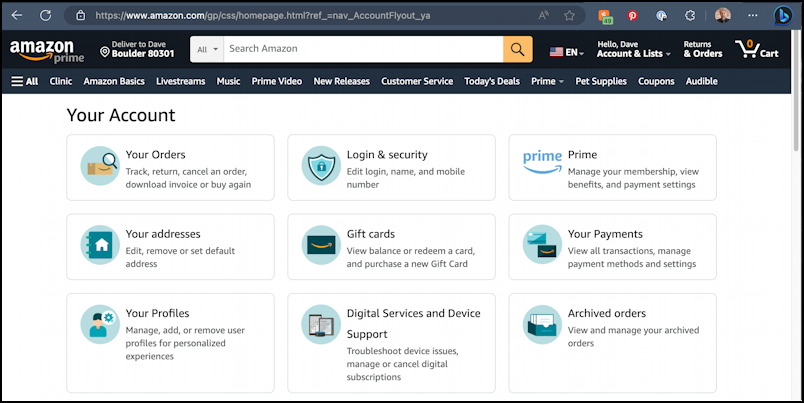Open the All search category dropdown
The height and width of the screenshot is (403, 804).
coord(207,49)
